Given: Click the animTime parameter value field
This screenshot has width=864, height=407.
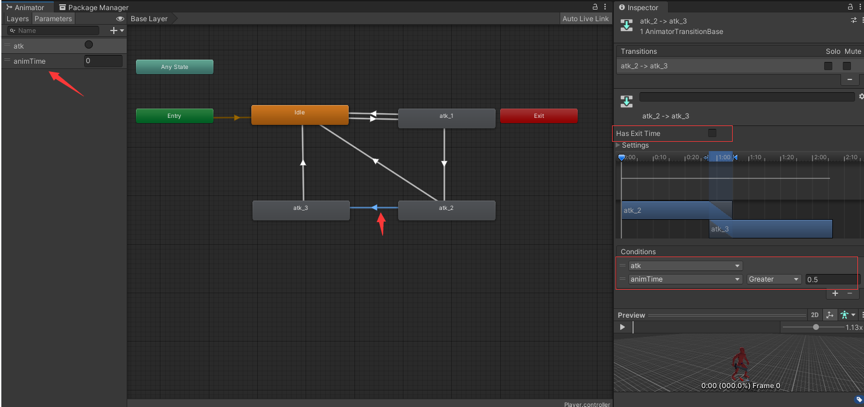Looking at the screenshot, I should (x=104, y=61).
